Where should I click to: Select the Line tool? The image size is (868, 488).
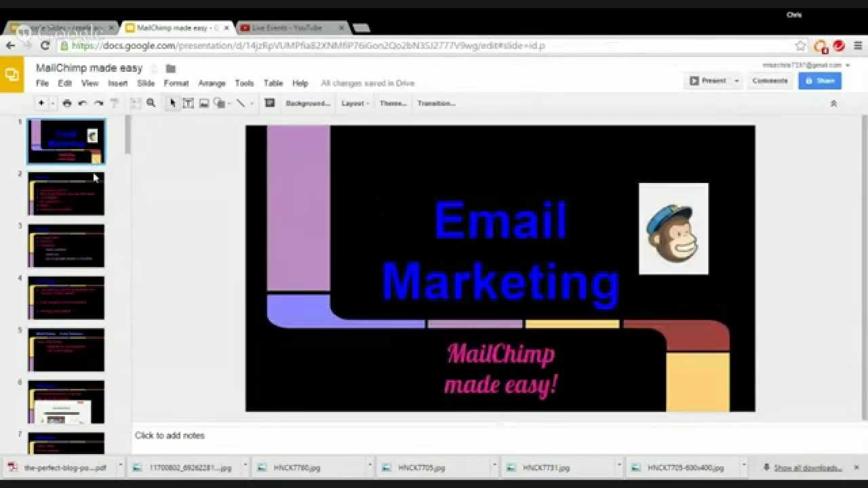coord(240,103)
